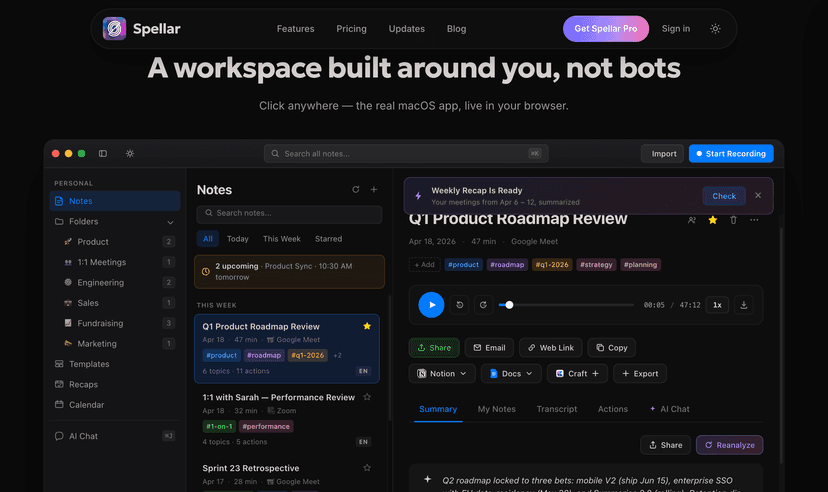Open the Engineering folder
The image size is (828, 492).
(115, 282)
